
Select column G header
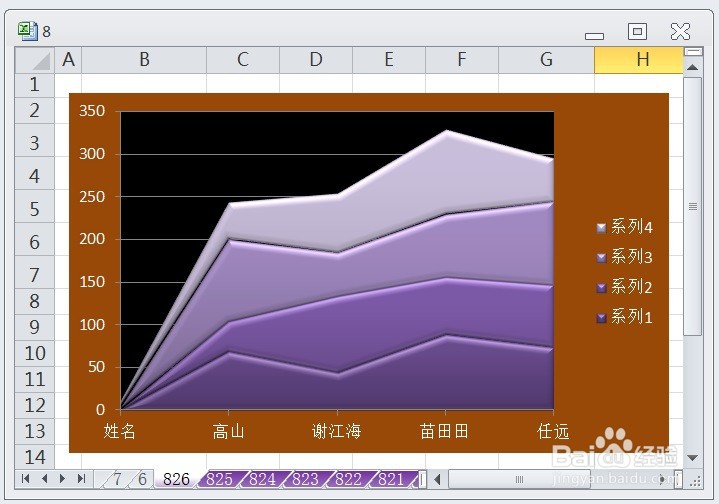[x=546, y=60]
